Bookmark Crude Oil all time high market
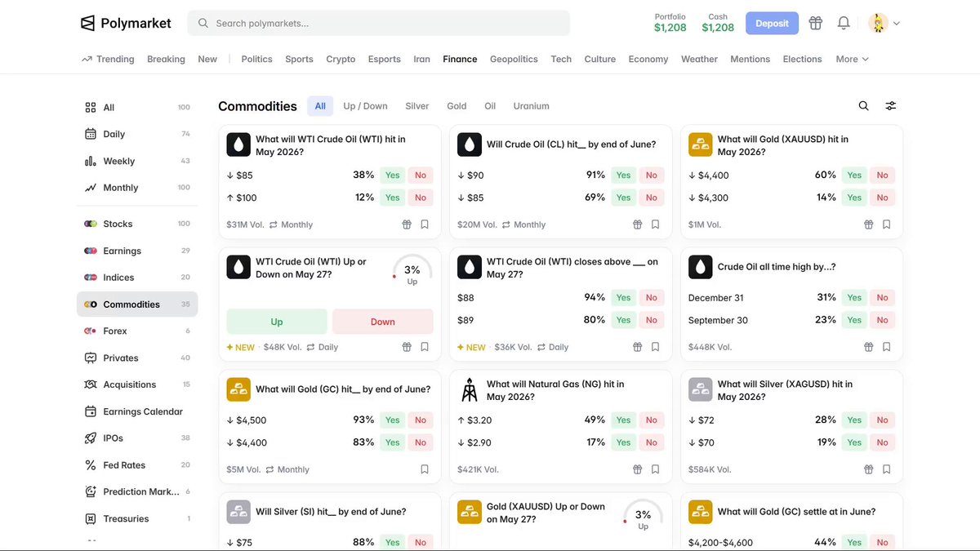 point(886,347)
